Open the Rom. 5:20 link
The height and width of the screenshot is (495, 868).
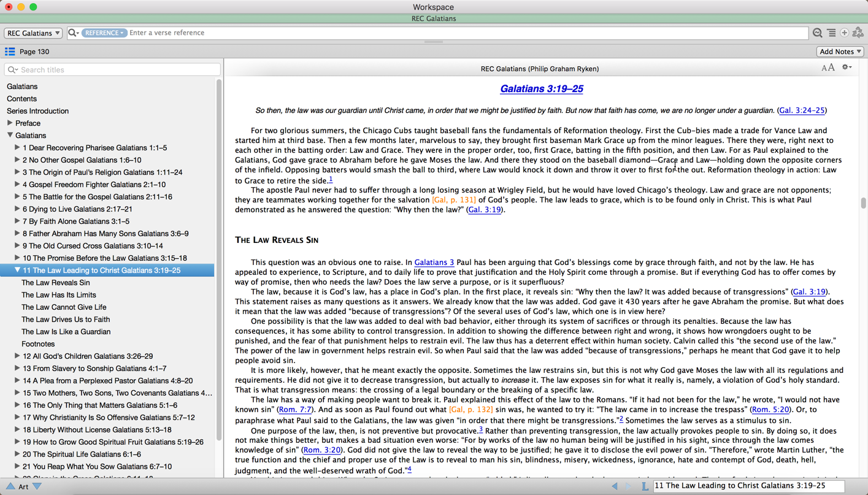[770, 410]
